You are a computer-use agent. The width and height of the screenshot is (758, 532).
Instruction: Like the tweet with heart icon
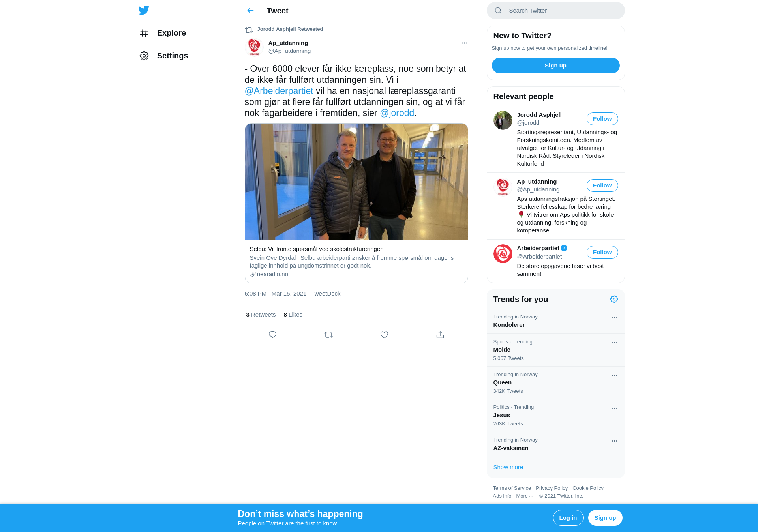coord(384,335)
